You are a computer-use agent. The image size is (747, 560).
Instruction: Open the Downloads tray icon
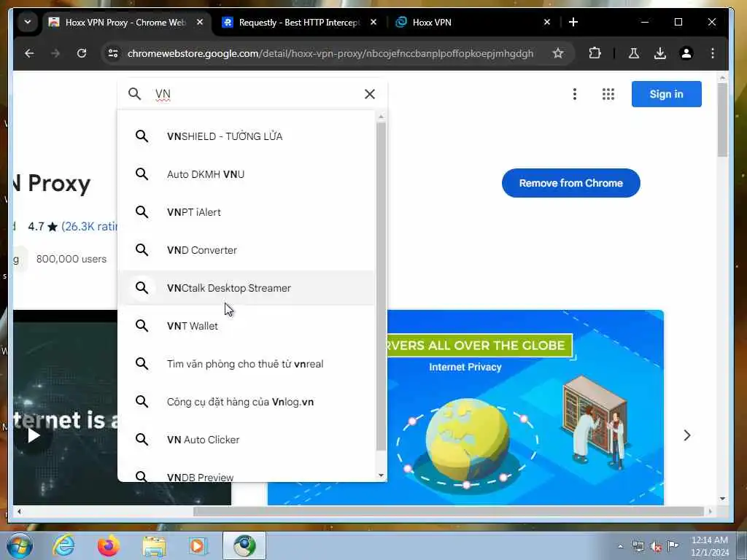point(659,53)
